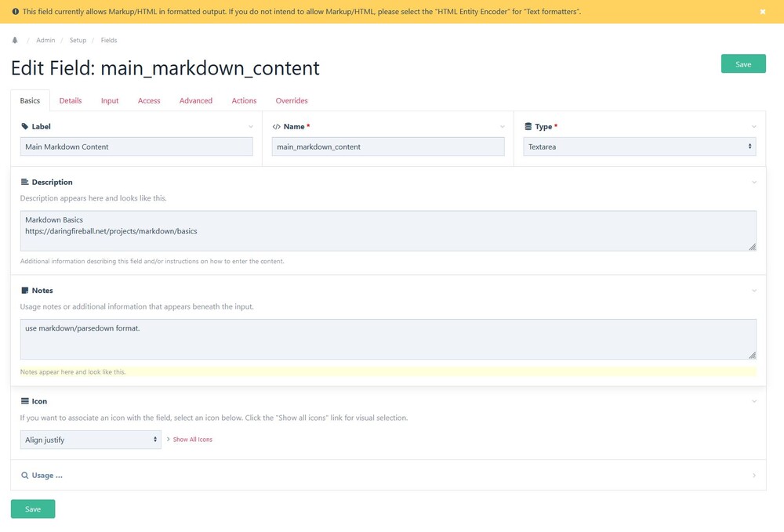The image size is (784, 532).
Task: Click the Notes sticky note icon
Action: pos(24,291)
